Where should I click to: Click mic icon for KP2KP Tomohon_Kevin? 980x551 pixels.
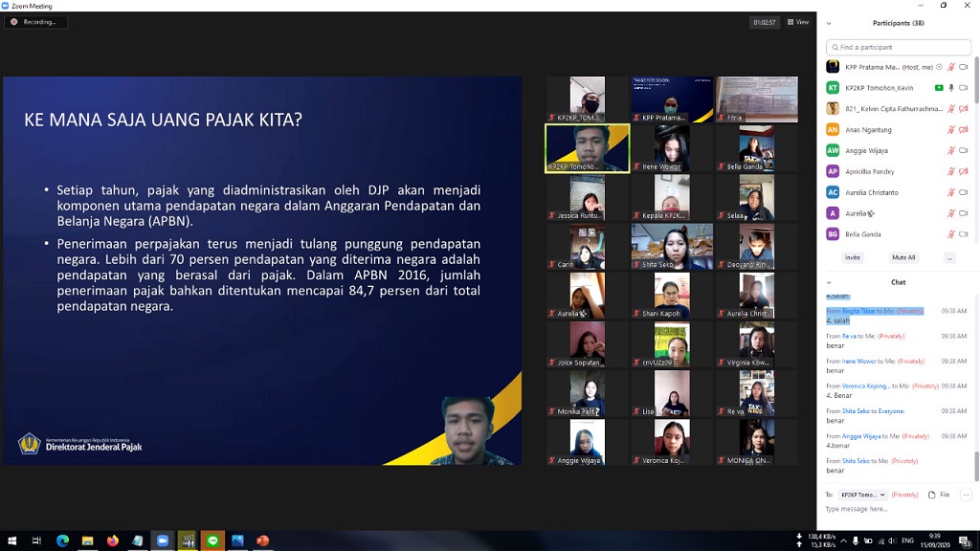pos(951,88)
